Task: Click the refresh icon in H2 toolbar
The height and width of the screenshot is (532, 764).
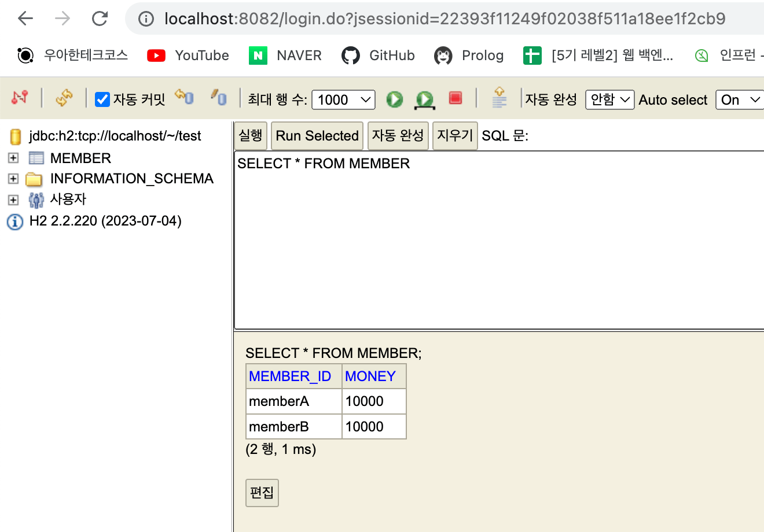Action: 64,98
